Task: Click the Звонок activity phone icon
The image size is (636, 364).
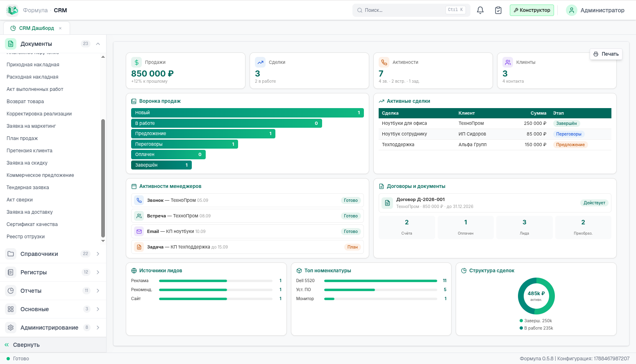Action: tap(139, 200)
